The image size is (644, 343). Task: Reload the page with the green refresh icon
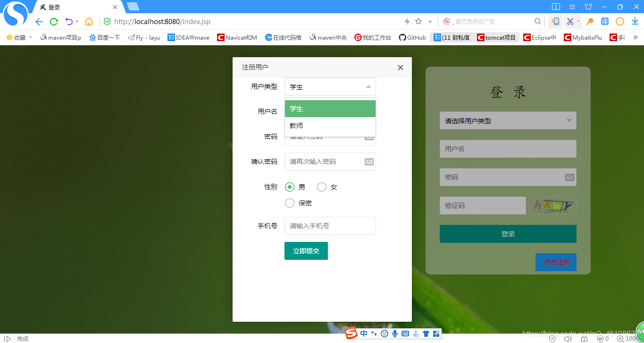point(54,22)
